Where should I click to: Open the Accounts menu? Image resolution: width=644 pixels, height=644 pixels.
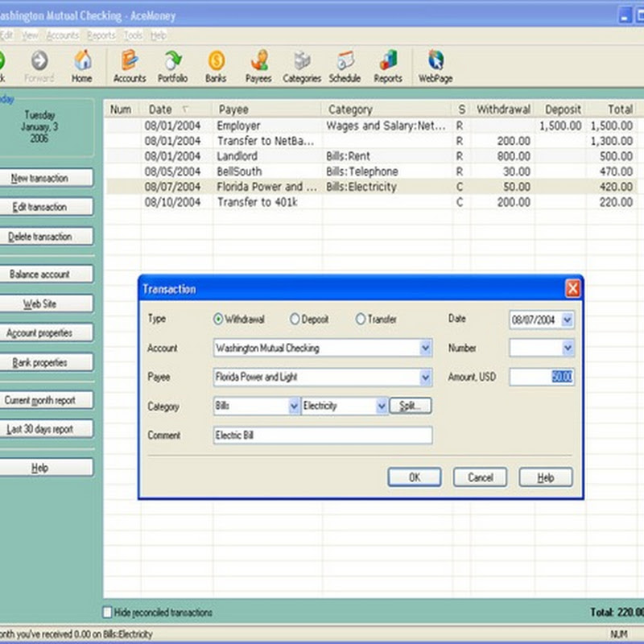click(x=63, y=35)
